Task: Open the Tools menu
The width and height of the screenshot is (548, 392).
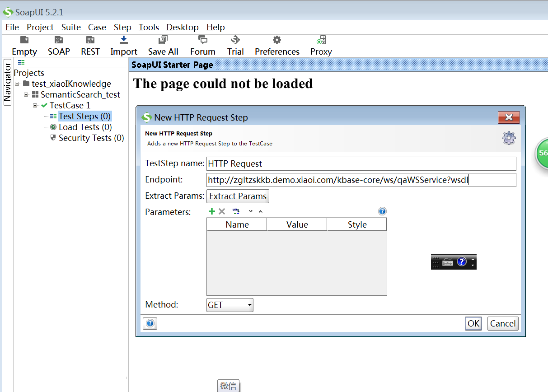Action: tap(149, 27)
